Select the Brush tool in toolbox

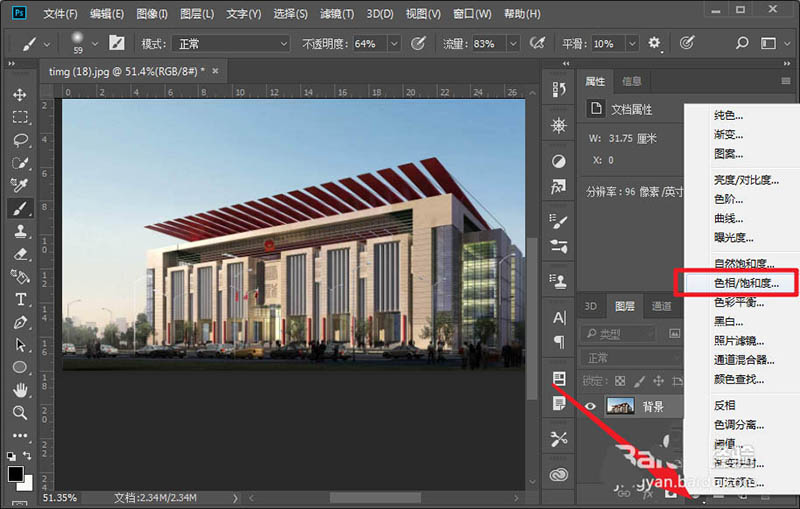(20, 208)
